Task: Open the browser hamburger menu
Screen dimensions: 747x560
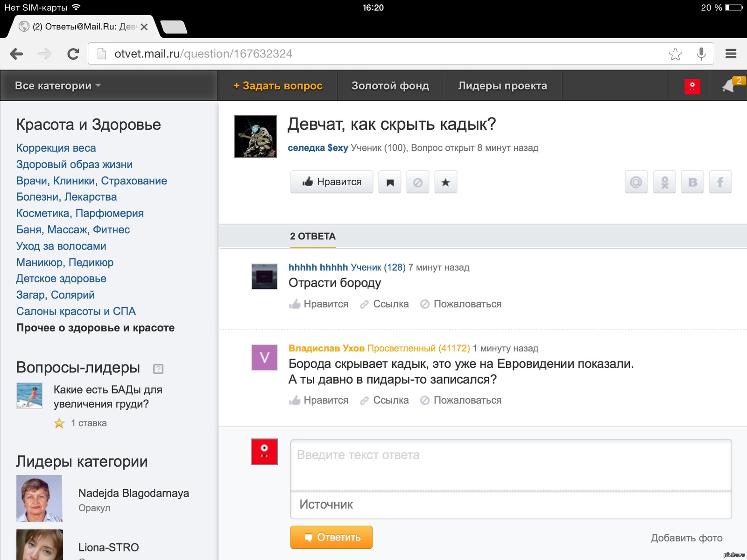Action: click(x=731, y=54)
